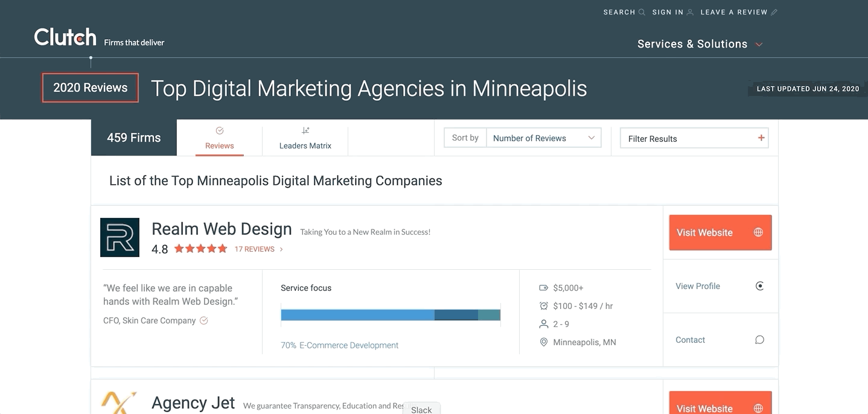Click Realm Web Design Visit Website button
The image size is (868, 414).
(720, 232)
